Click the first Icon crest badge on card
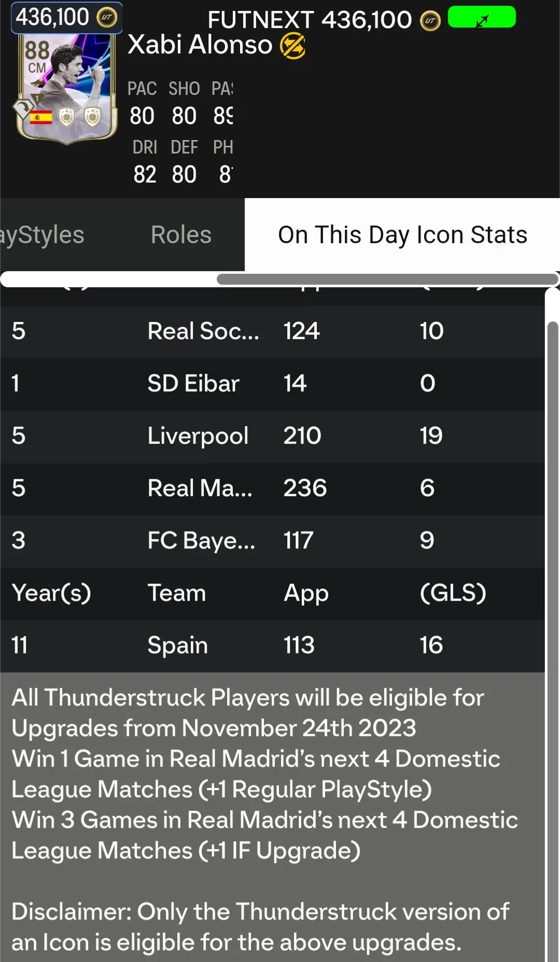This screenshot has height=962, width=560. (x=66, y=117)
